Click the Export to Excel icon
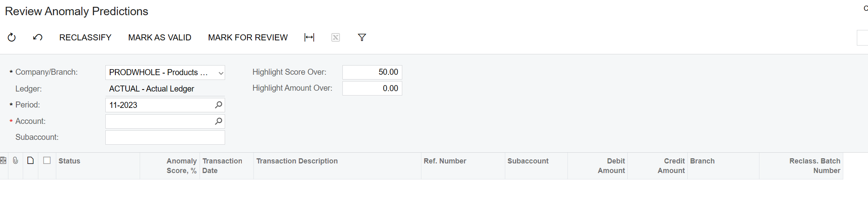This screenshot has width=868, height=213. point(336,37)
